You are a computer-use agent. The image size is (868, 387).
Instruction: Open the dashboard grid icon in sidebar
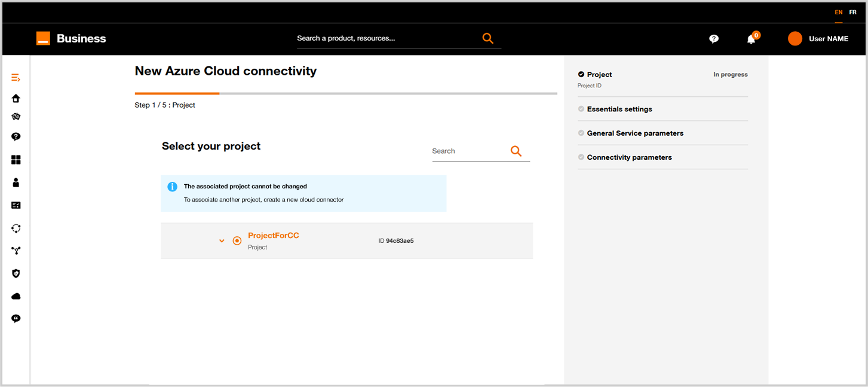click(16, 160)
